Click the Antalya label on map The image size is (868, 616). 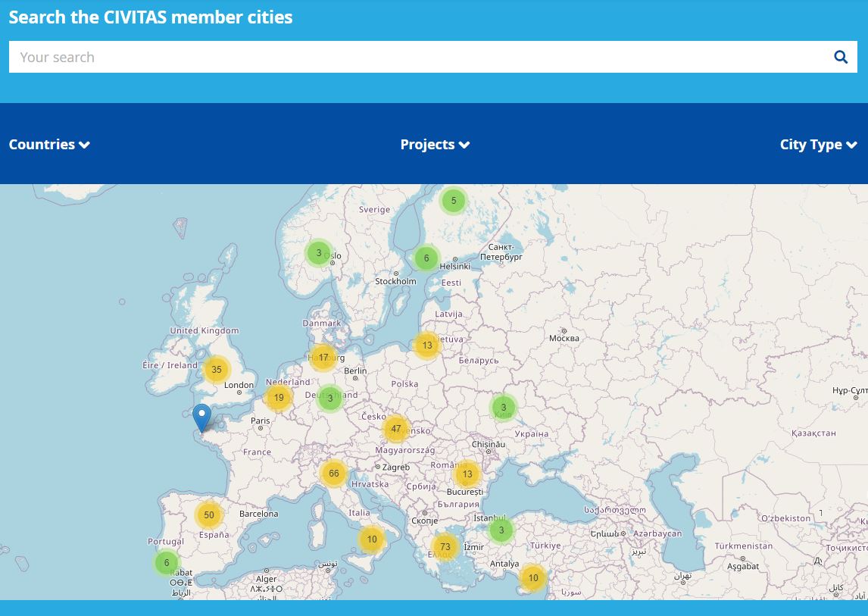coord(504,564)
